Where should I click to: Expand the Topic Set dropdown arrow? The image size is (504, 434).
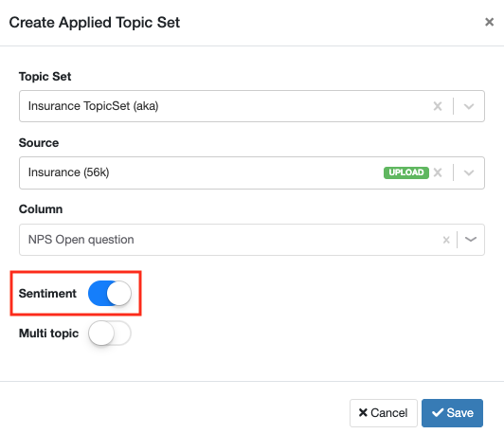pyautogui.click(x=469, y=106)
